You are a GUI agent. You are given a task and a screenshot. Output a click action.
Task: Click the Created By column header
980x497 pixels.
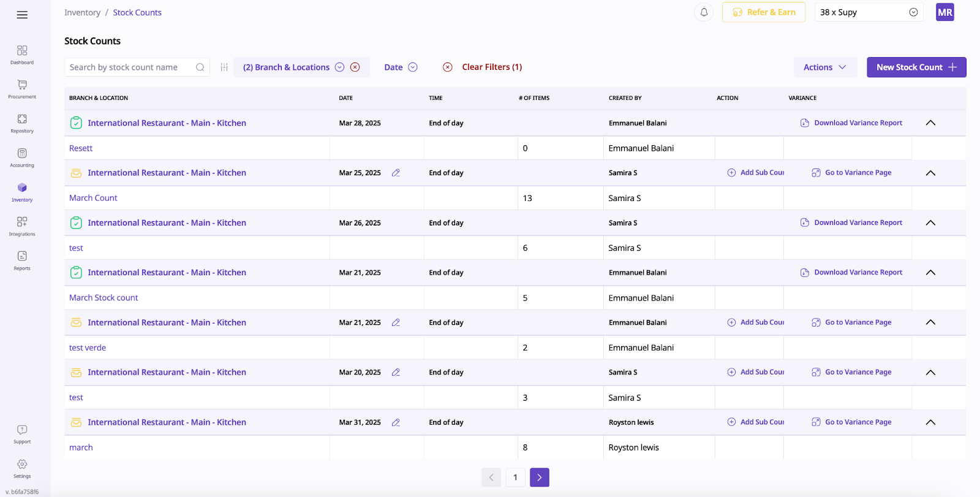coord(625,98)
